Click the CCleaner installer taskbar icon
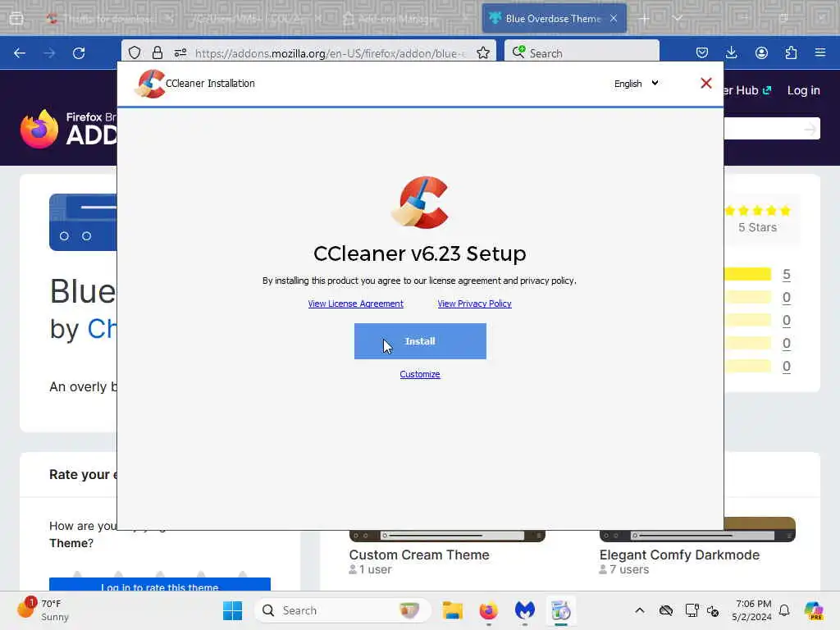This screenshot has height=630, width=840. click(x=561, y=610)
